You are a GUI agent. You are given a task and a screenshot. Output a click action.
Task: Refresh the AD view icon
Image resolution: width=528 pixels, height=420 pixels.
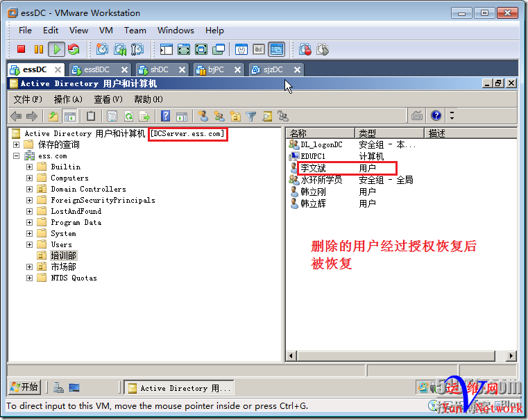point(128,117)
